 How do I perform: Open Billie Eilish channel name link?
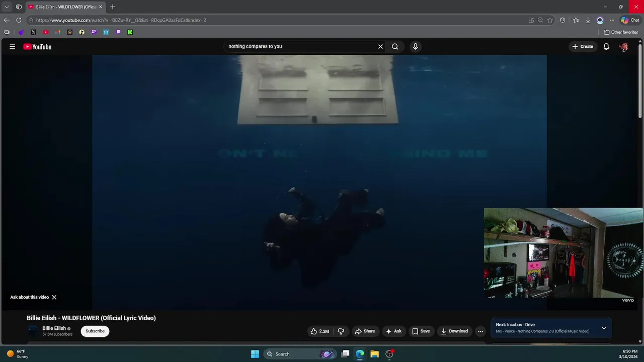54,328
